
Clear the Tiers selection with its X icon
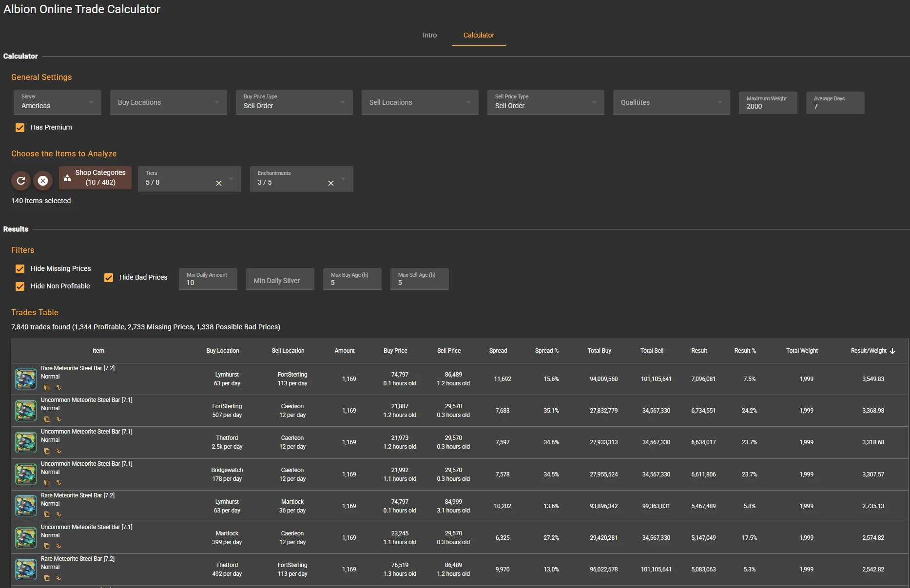[x=218, y=183]
